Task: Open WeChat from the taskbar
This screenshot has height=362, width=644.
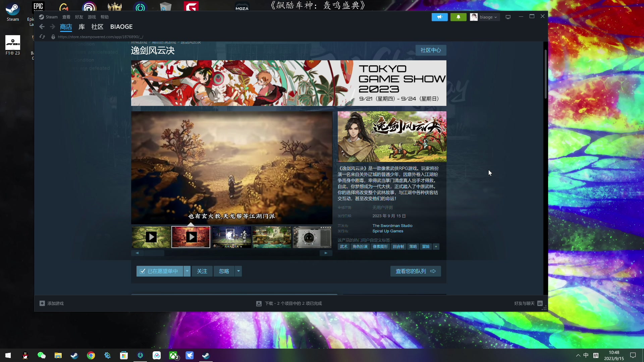Action: 42,355
